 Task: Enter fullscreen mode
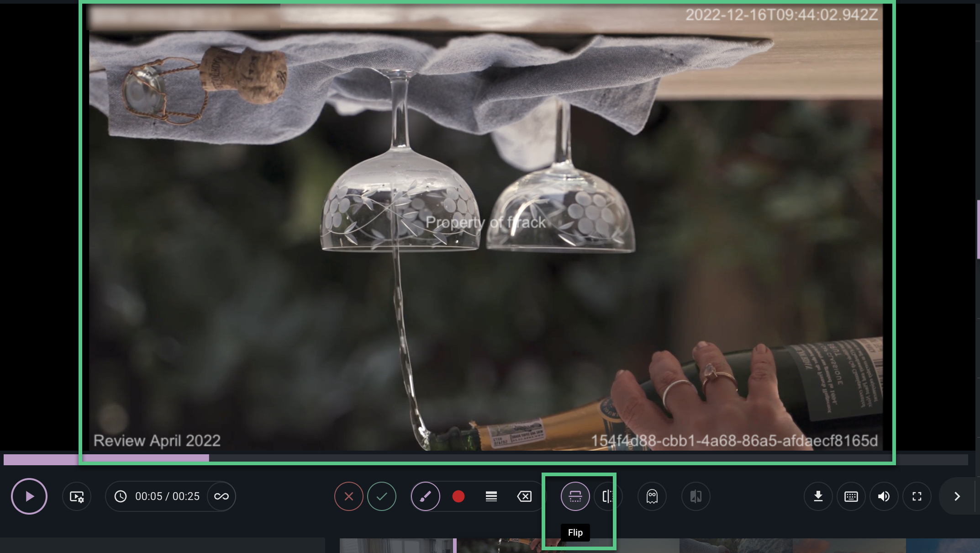coord(917,496)
